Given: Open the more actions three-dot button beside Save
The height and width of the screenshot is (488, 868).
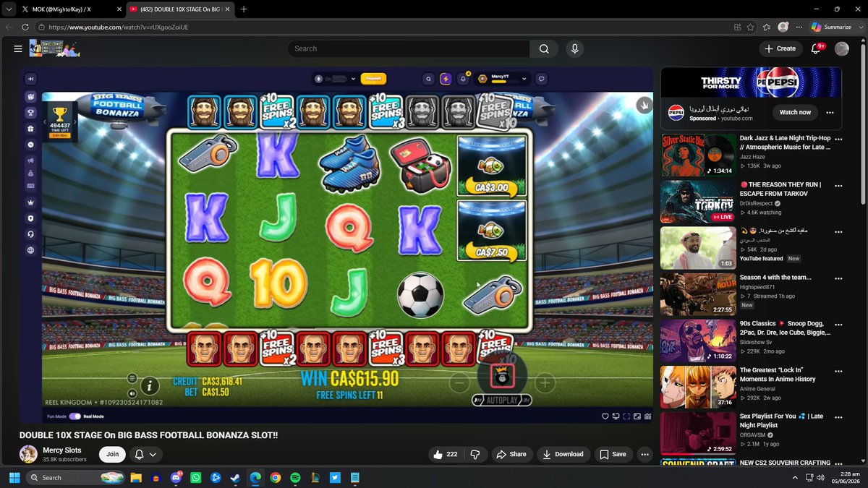Looking at the screenshot, I should (644, 454).
